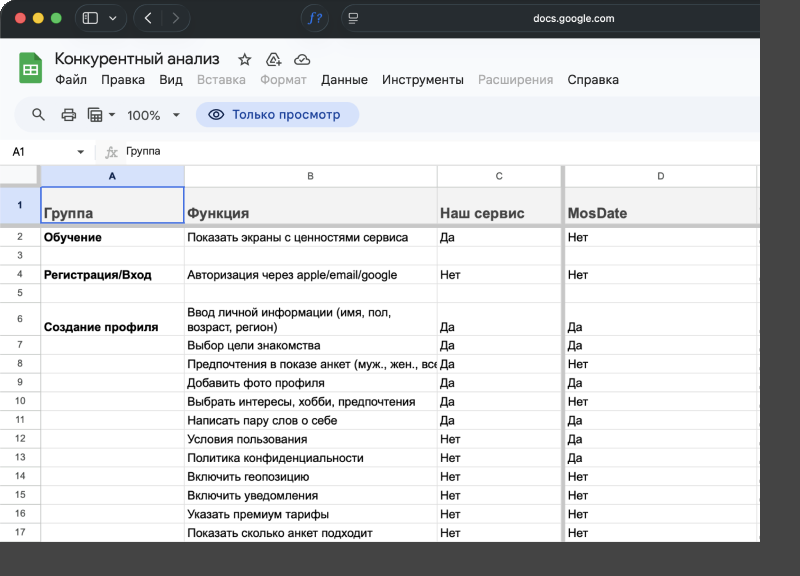Image resolution: width=800 pixels, height=576 pixels.
Task: Select the Создание профиля cell
Action: pyautogui.click(x=112, y=319)
